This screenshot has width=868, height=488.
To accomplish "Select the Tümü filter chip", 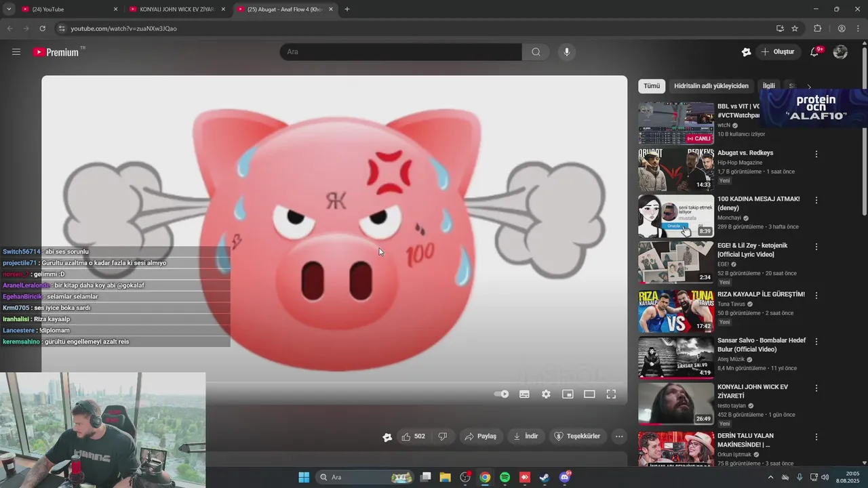I will pos(652,86).
